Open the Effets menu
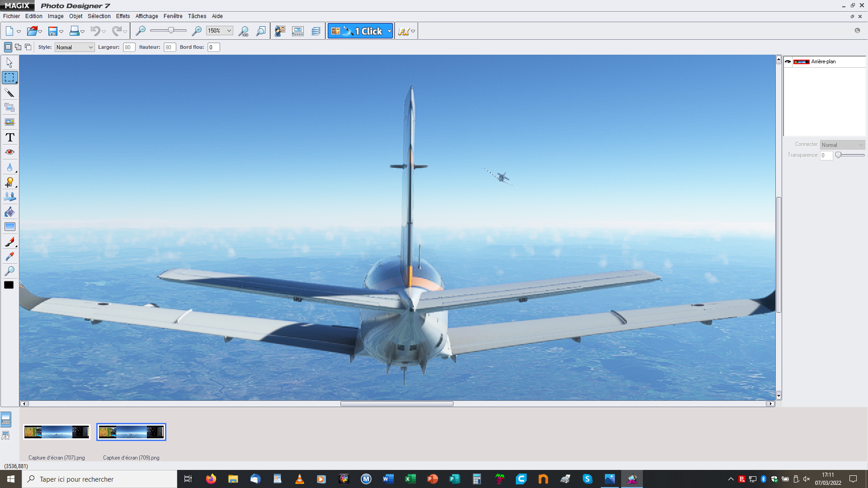The width and height of the screenshot is (868, 488). (x=123, y=16)
